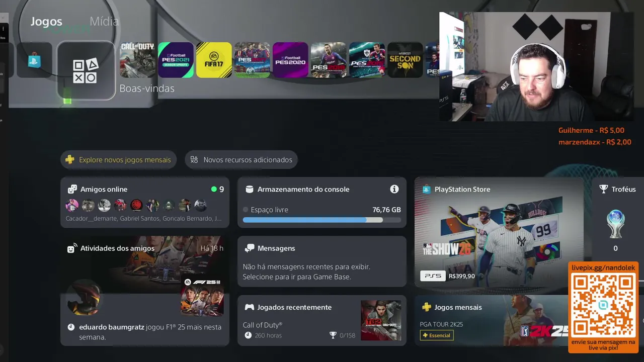Screen dimensions: 644x362
Task: Open the PlayStation Store card title
Action: click(462, 189)
